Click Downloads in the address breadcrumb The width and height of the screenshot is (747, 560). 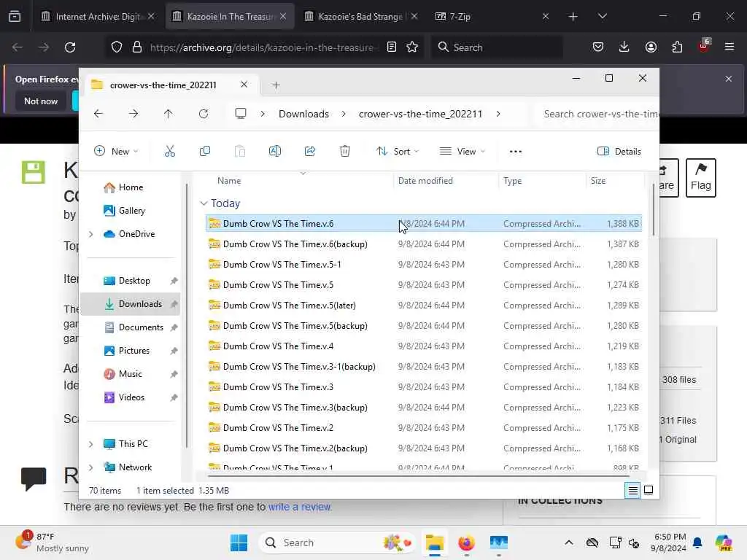303,114
